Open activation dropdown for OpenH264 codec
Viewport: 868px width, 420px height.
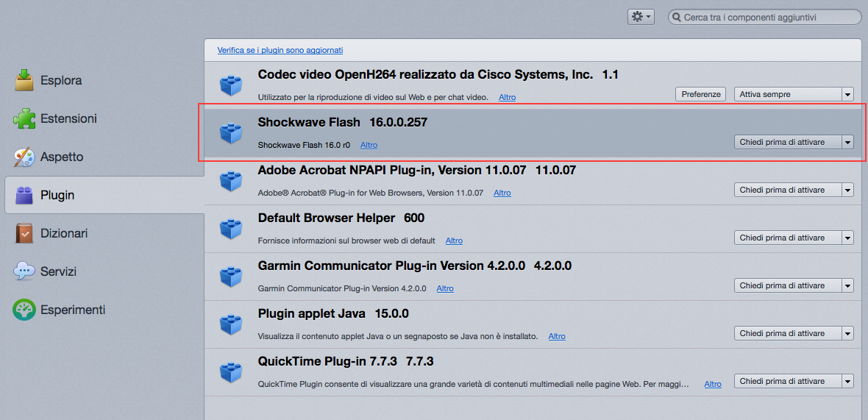pyautogui.click(x=794, y=94)
